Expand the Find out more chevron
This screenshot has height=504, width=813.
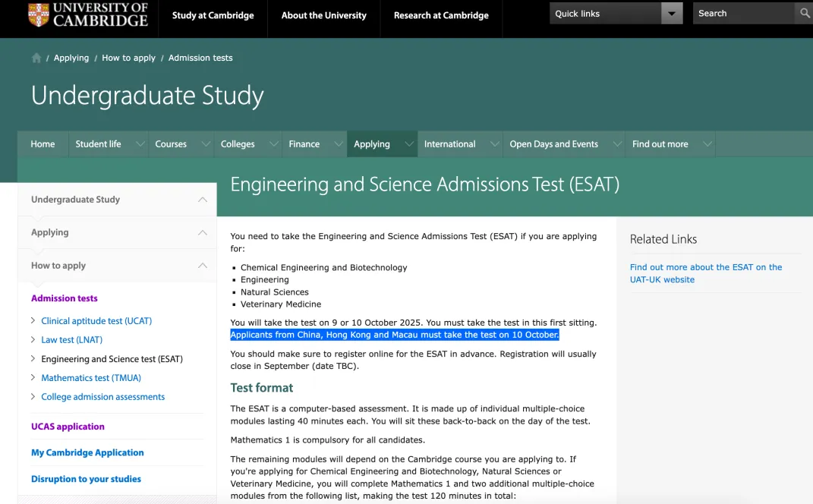tap(707, 144)
